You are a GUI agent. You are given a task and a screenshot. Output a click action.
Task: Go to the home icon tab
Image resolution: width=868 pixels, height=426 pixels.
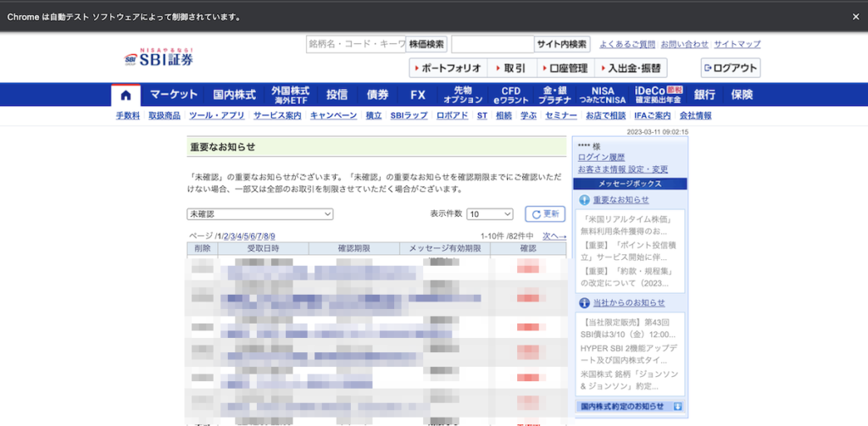click(125, 95)
